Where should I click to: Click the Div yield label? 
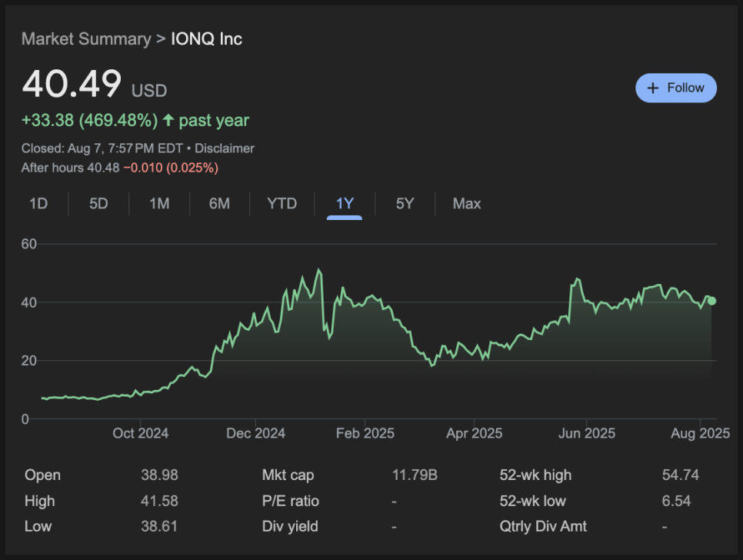[x=290, y=526]
